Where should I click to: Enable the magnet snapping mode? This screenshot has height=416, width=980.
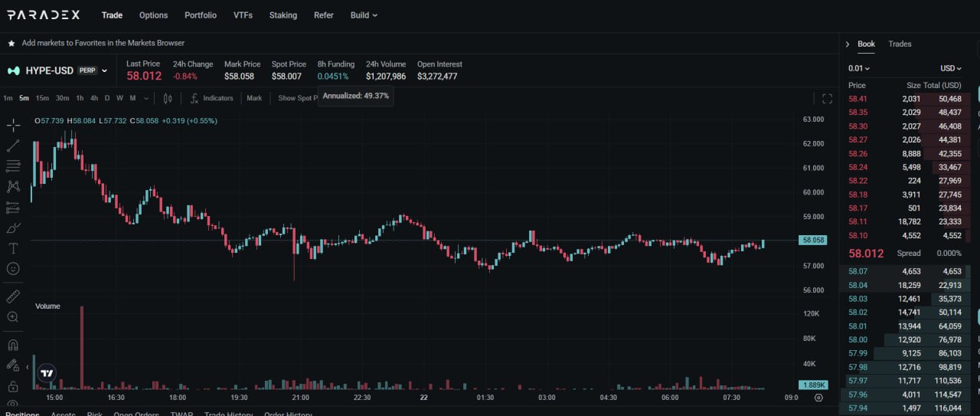13,345
